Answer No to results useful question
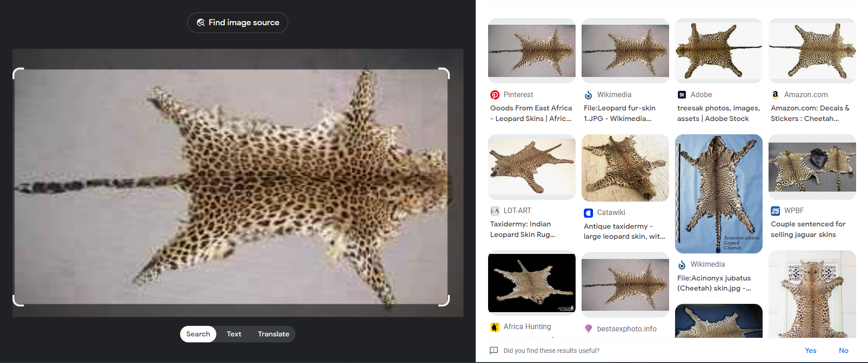 coord(843,351)
